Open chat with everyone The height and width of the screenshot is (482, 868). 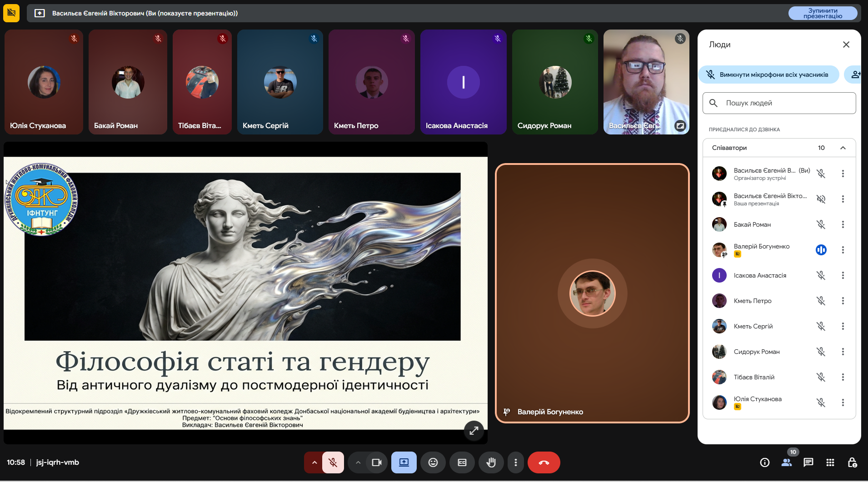tap(808, 462)
